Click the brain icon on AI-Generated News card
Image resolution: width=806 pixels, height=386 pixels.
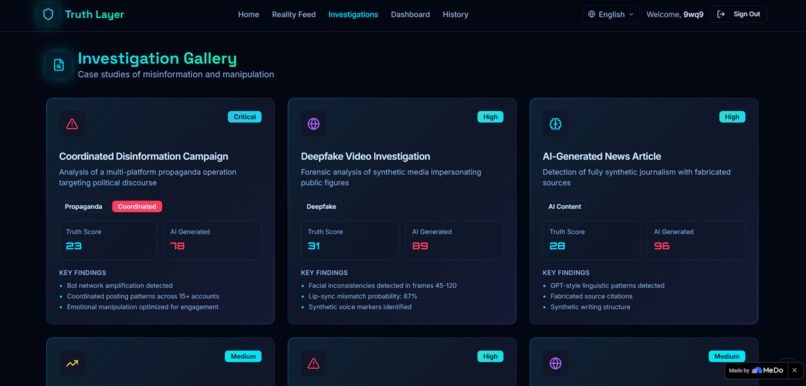point(555,124)
